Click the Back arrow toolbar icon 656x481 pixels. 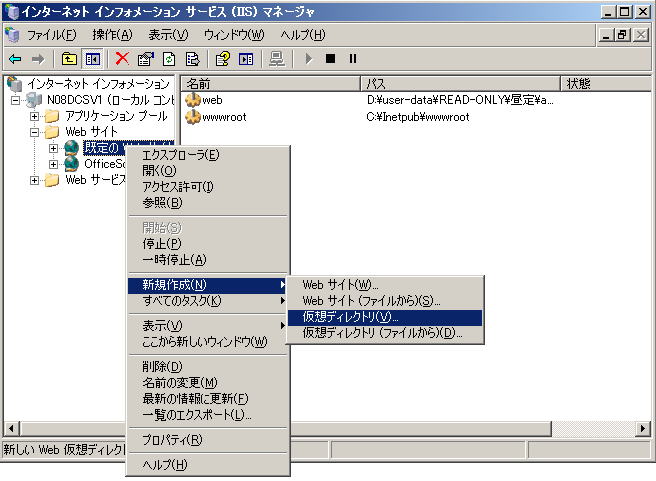click(x=15, y=59)
